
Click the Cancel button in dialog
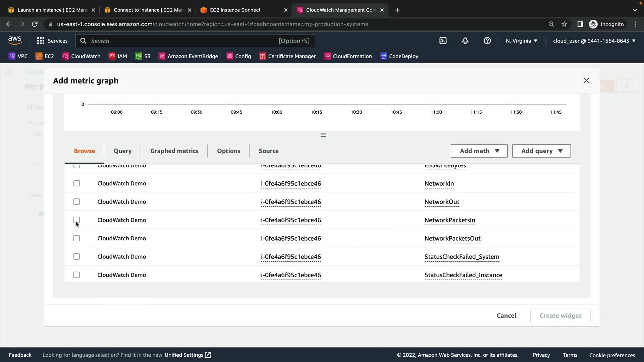pos(506,316)
